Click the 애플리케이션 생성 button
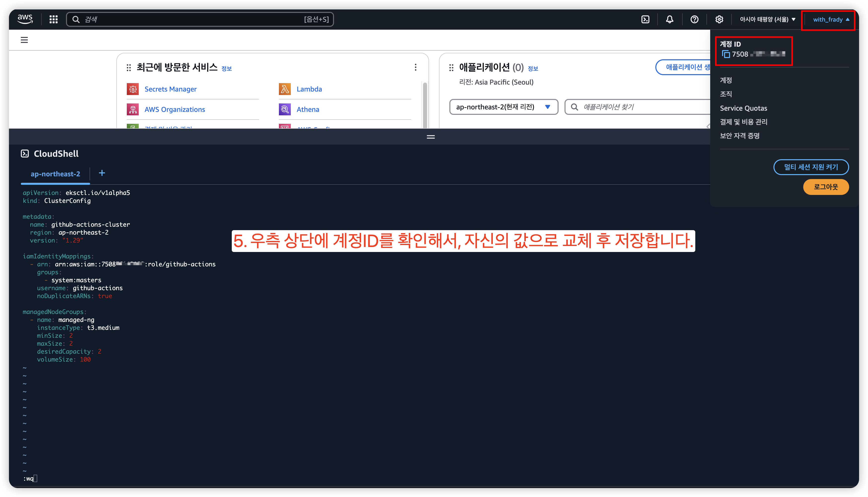Image resolution: width=868 pixels, height=497 pixels. 683,67
